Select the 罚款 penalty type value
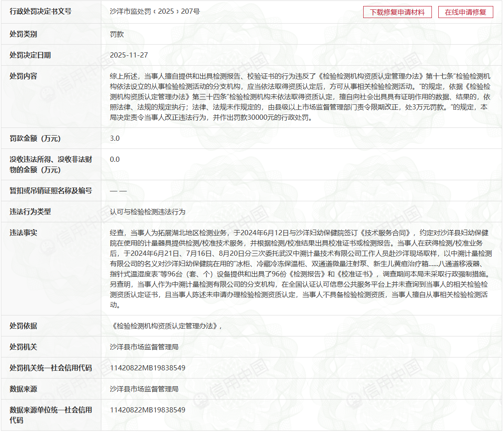This screenshot has width=504, height=433. [117, 34]
